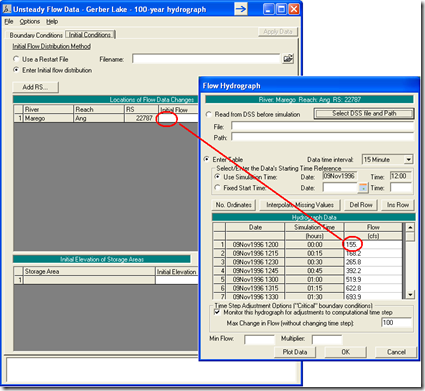425x391 pixels.
Task: Click the Del Row button
Action: click(x=361, y=205)
